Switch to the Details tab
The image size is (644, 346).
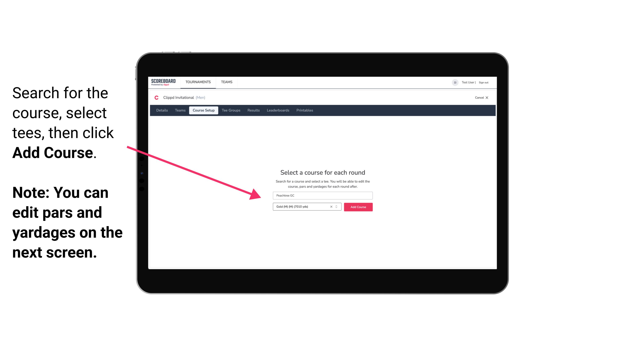point(161,110)
